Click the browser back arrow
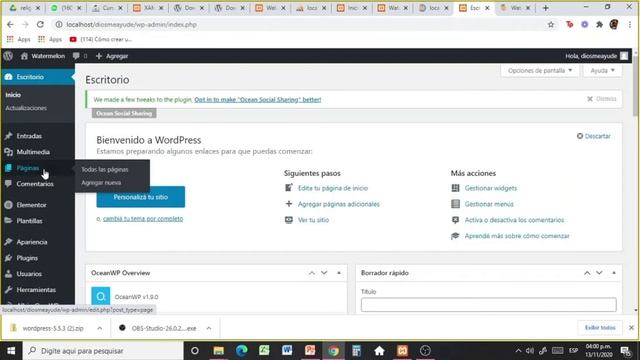The width and height of the screenshot is (640, 360). click(x=10, y=24)
